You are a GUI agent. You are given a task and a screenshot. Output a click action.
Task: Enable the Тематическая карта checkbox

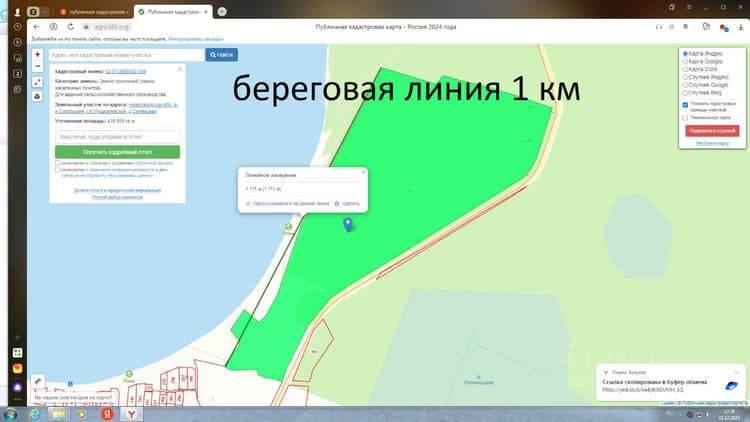(685, 117)
